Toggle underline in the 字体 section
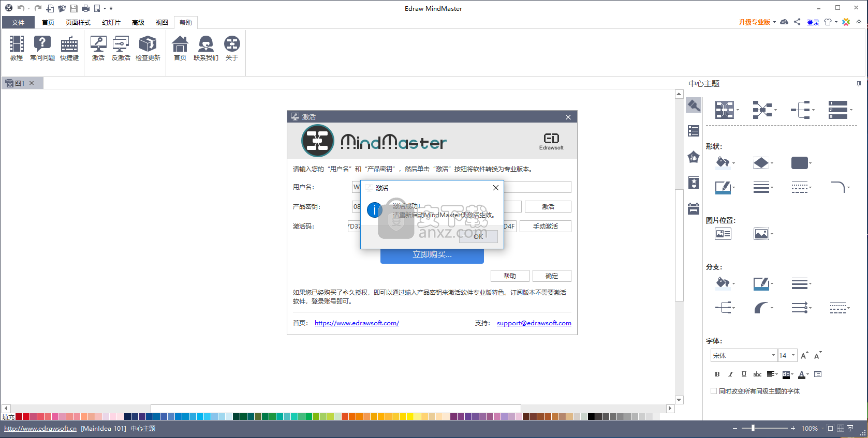This screenshot has height=438, width=868. point(744,374)
